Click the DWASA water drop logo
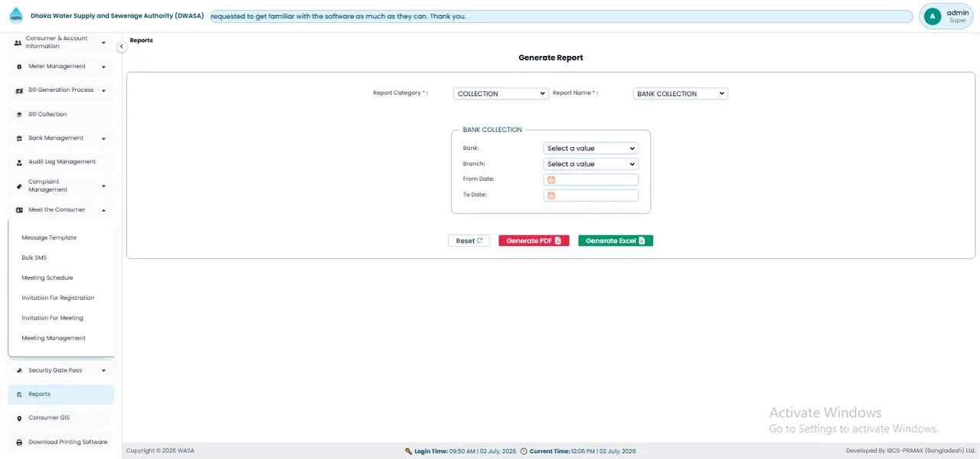 click(16, 15)
